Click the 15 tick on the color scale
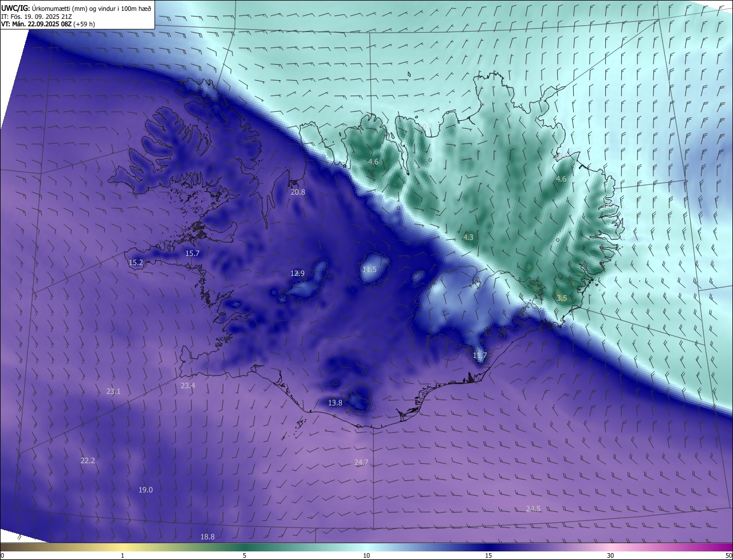This screenshot has height=560, width=733. [x=488, y=556]
